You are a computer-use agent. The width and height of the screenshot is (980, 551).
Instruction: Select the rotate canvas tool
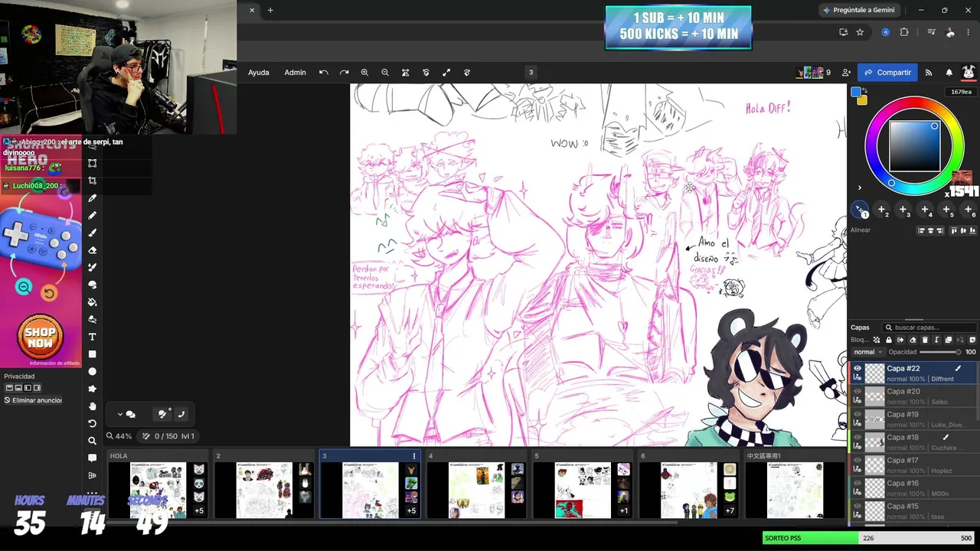93,423
